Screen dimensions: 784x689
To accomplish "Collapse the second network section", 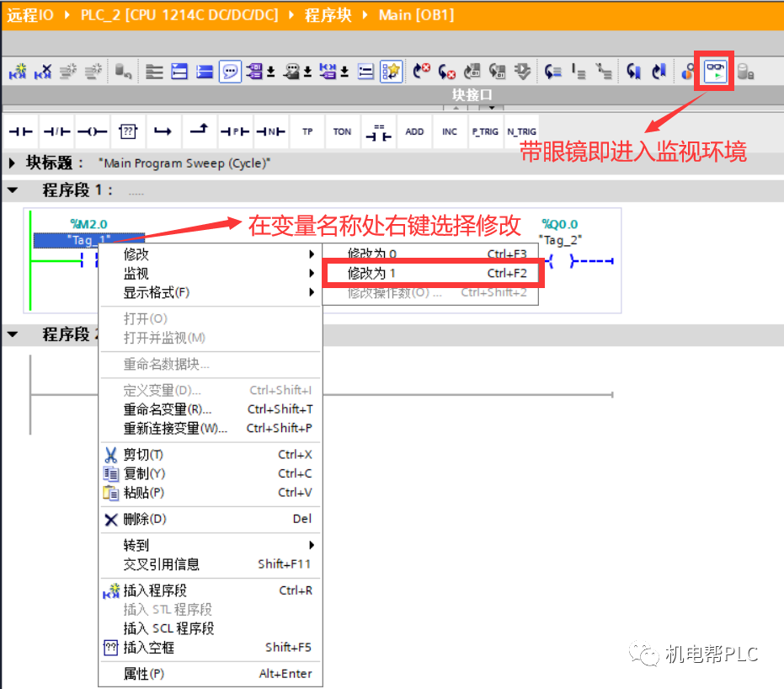I will [13, 334].
